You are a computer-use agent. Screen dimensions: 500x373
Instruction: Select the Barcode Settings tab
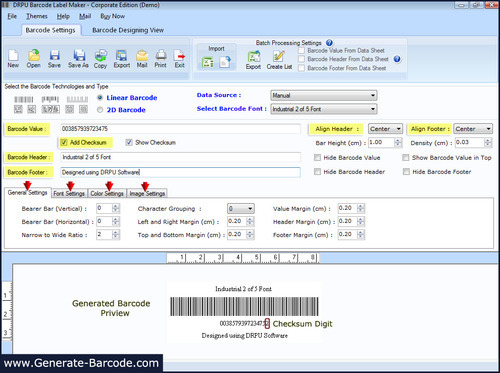51,30
